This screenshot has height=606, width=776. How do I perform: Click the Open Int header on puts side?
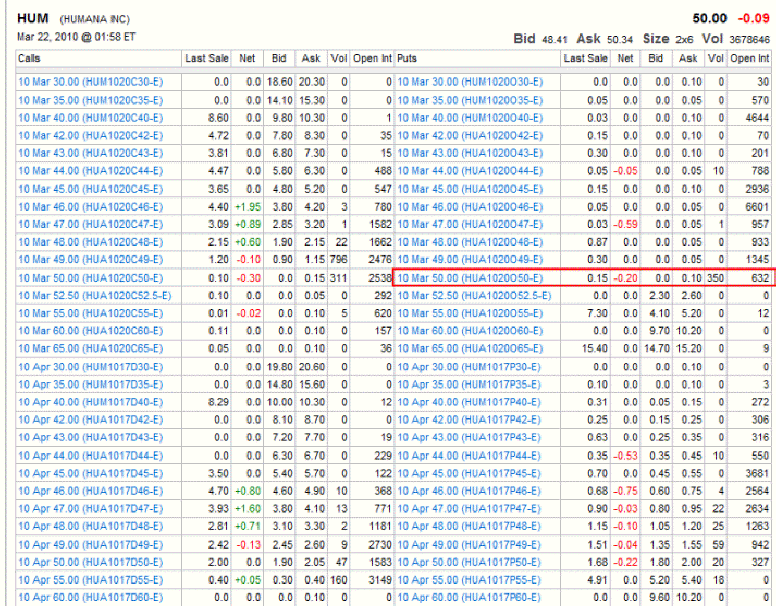coord(750,59)
